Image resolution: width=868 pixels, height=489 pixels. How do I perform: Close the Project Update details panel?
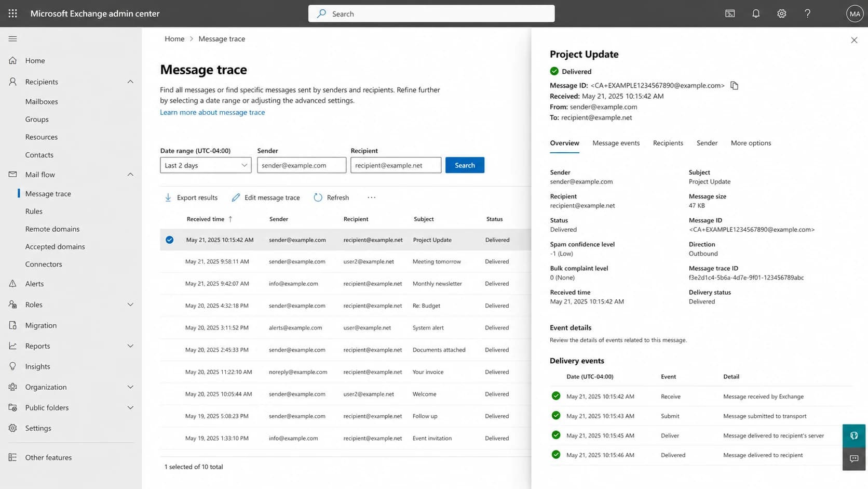pos(854,40)
